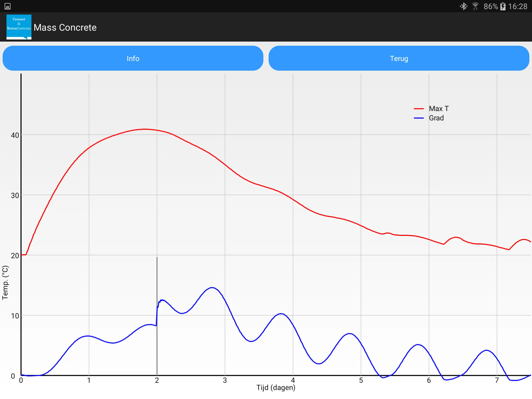Select the red Max T legend swatch
The image size is (532, 399).
(419, 109)
